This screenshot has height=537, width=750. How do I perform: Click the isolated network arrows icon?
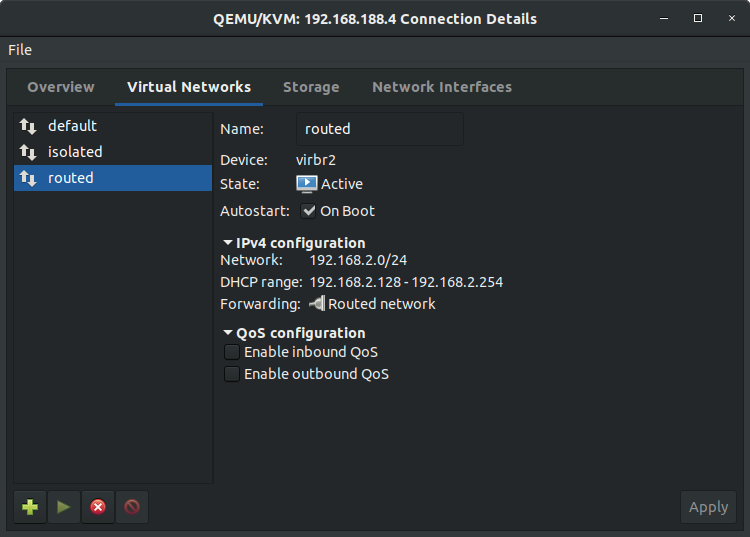[x=28, y=152]
